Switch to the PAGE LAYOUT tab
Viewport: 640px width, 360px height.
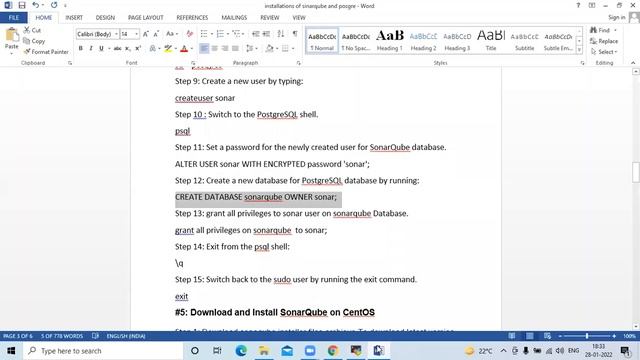[146, 18]
